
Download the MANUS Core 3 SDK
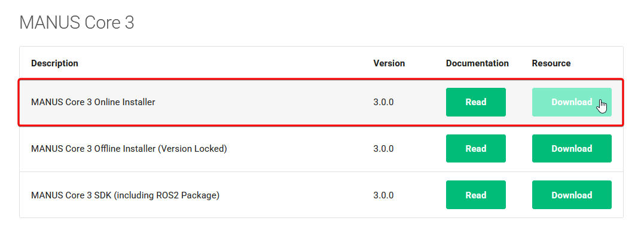(x=572, y=195)
